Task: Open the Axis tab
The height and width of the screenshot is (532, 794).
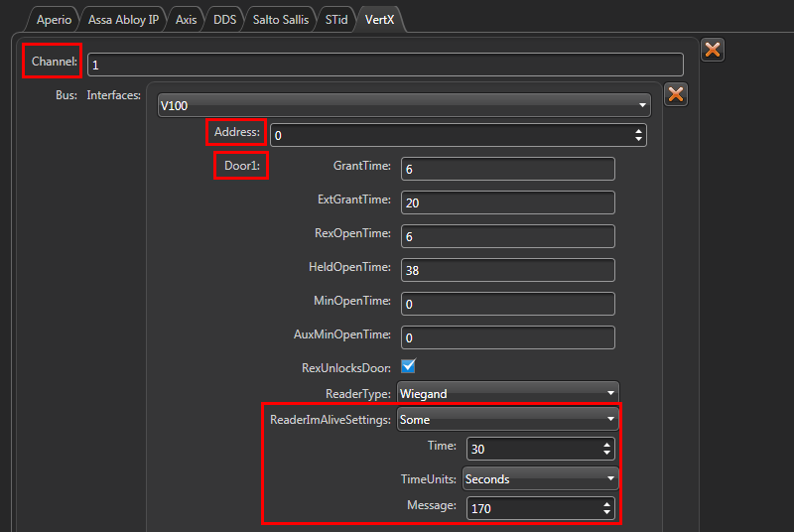Action: (x=186, y=19)
